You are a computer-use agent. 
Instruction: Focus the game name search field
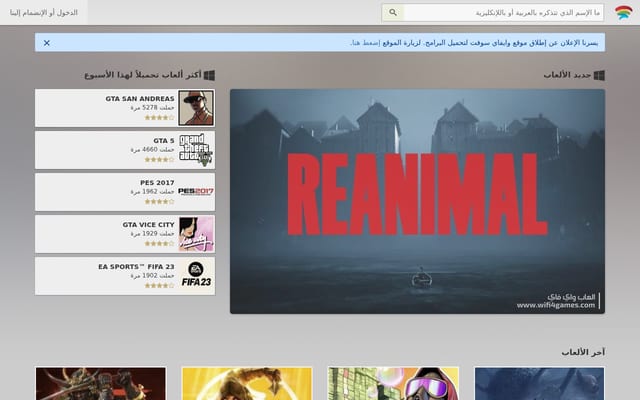point(503,13)
